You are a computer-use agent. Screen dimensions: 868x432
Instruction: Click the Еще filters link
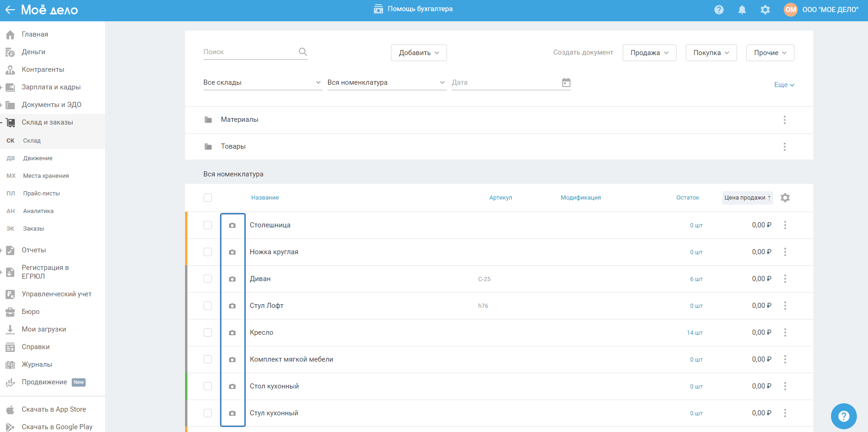point(784,85)
